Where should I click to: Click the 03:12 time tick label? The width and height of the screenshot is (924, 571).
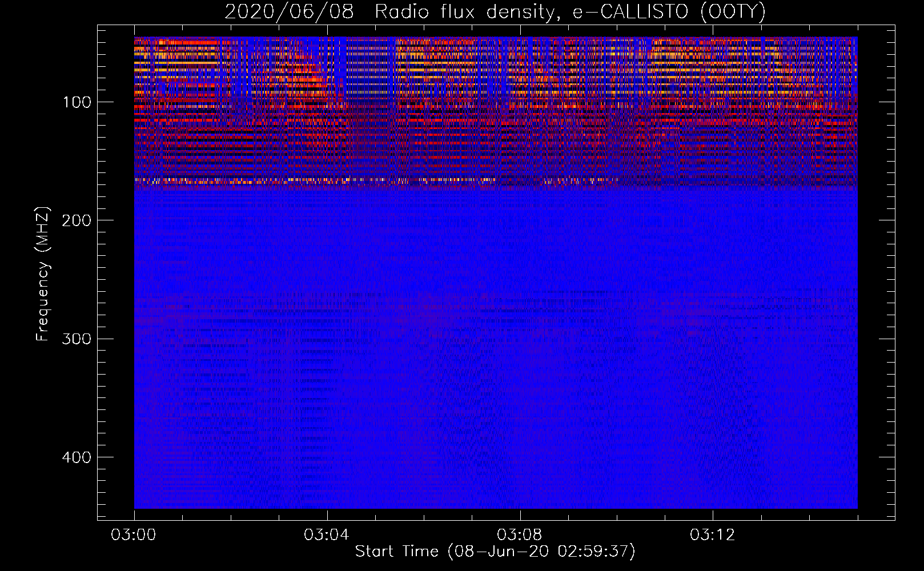pos(713,535)
